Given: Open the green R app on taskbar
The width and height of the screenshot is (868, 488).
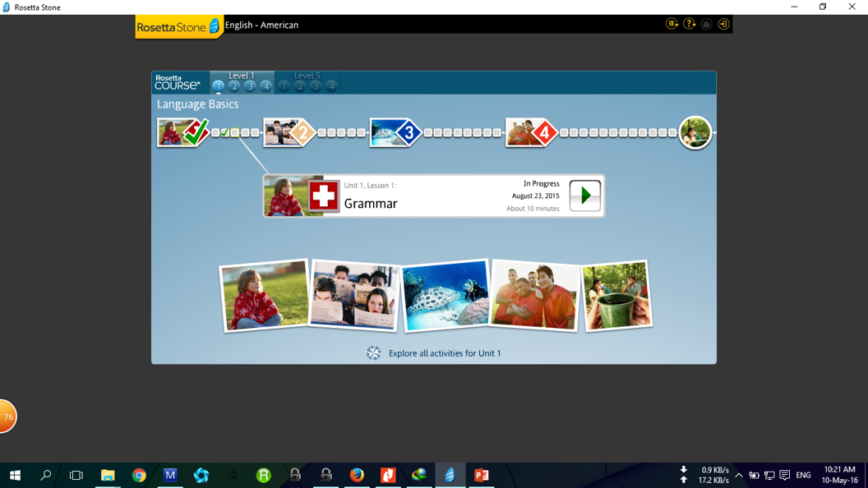Looking at the screenshot, I should tap(264, 476).
